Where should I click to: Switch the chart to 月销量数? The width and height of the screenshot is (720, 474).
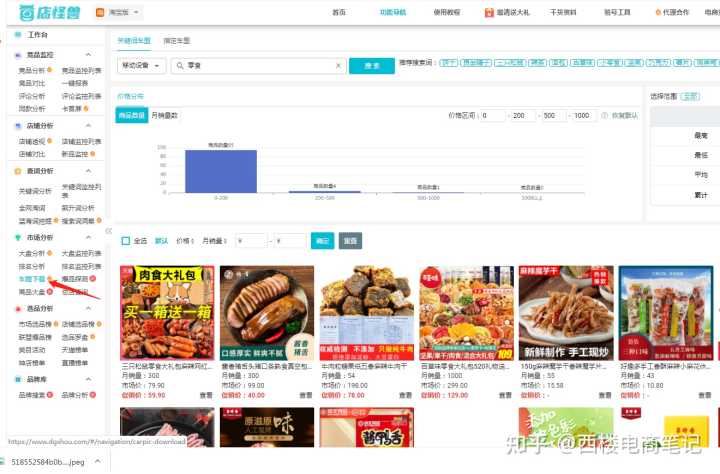(x=163, y=116)
